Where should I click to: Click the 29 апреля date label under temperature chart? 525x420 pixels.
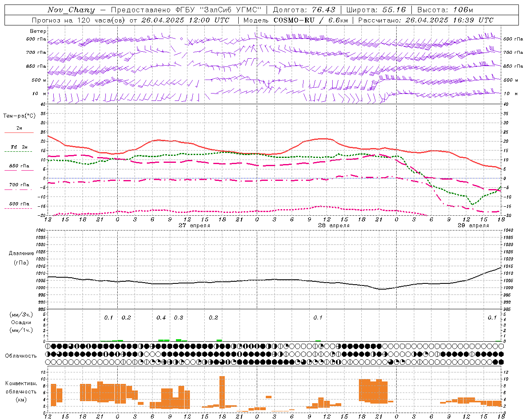pyautogui.click(x=473, y=225)
